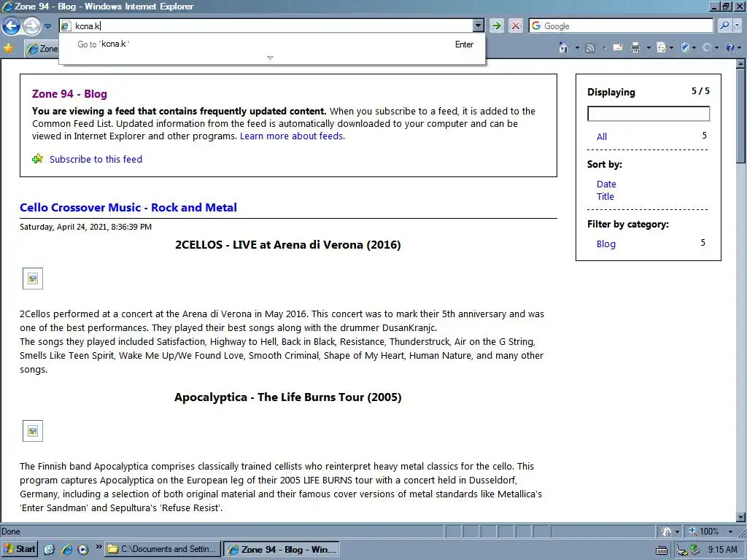
Task: Click the Google search box
Action: (x=622, y=26)
